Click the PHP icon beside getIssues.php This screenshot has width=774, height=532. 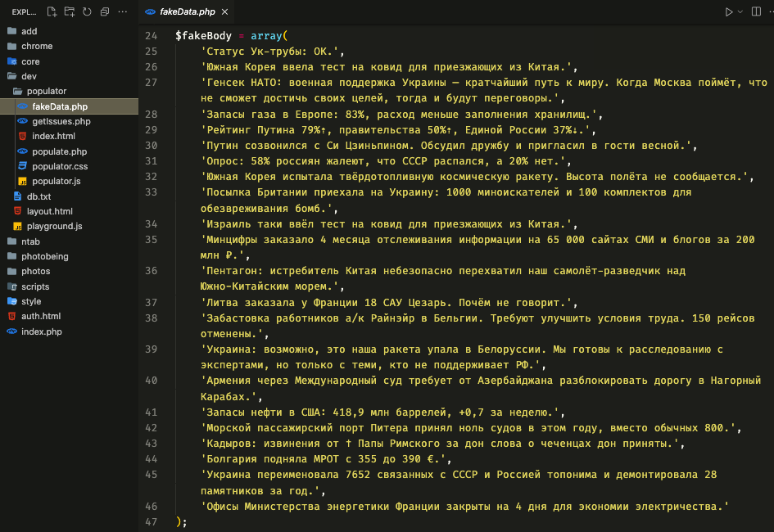[x=22, y=121]
